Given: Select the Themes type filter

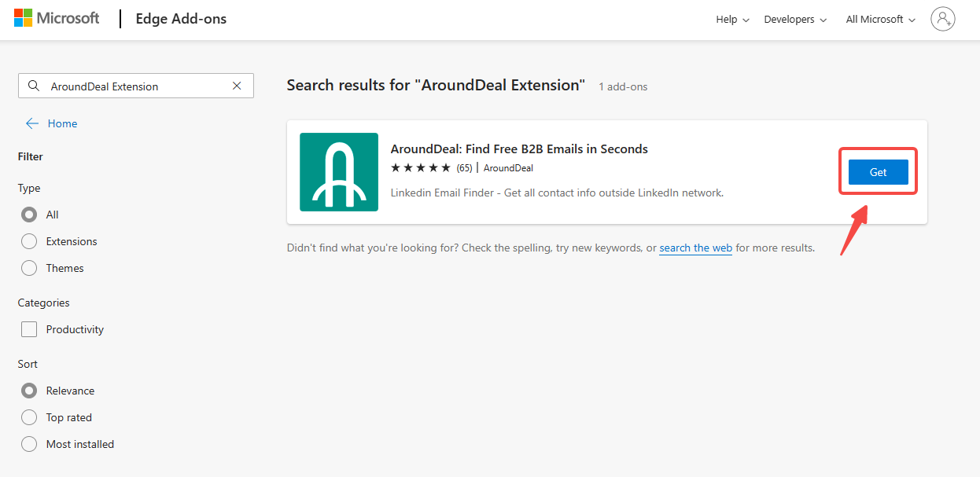Looking at the screenshot, I should click(29, 268).
